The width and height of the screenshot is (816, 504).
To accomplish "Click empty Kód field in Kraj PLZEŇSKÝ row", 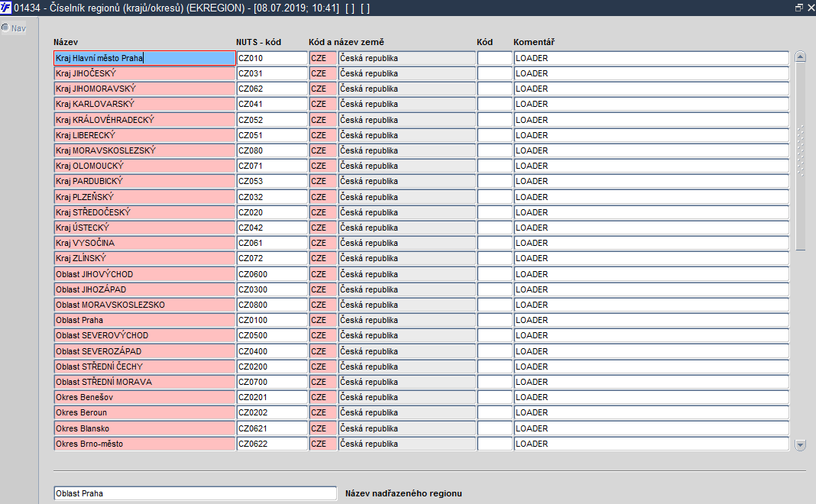I will [x=495, y=197].
